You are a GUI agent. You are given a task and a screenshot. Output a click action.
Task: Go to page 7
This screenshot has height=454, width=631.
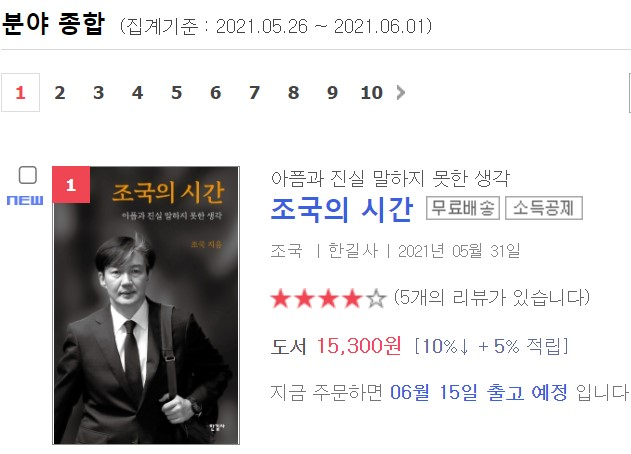coord(254,93)
